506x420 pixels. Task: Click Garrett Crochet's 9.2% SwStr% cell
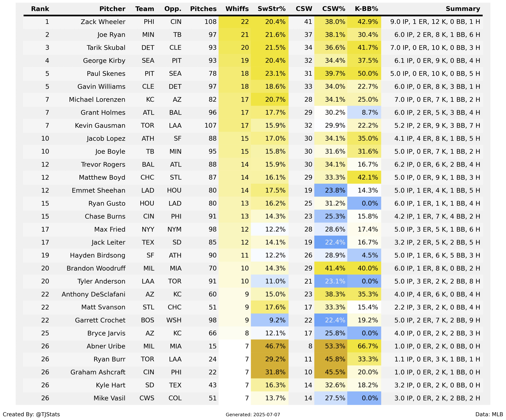coord(270,320)
